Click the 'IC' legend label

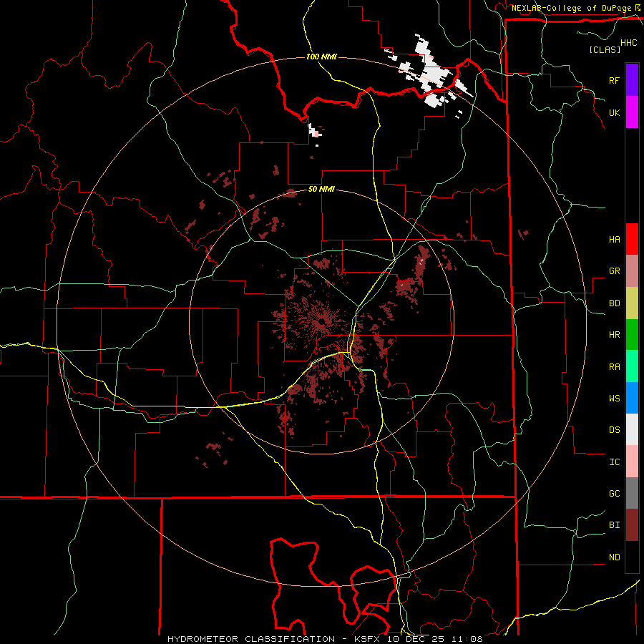pyautogui.click(x=614, y=462)
